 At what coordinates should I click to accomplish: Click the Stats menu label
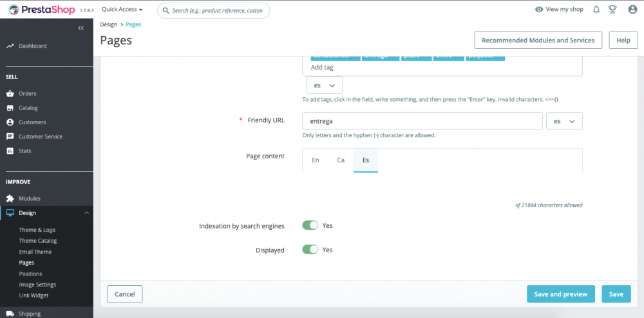click(x=24, y=151)
